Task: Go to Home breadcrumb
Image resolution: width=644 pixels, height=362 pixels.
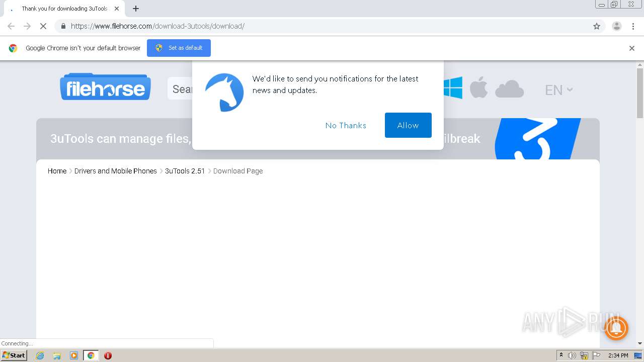Action: click(57, 171)
